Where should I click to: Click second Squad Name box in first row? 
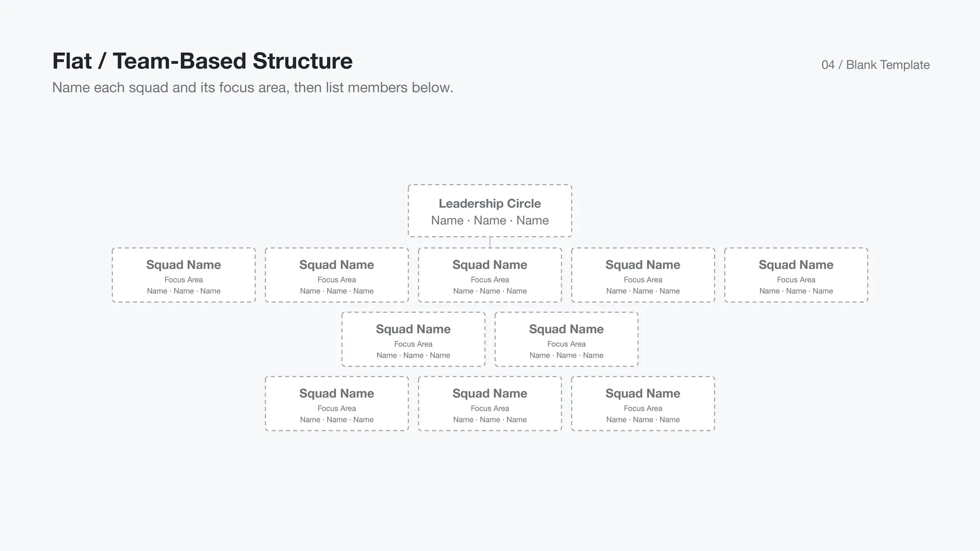point(337,275)
